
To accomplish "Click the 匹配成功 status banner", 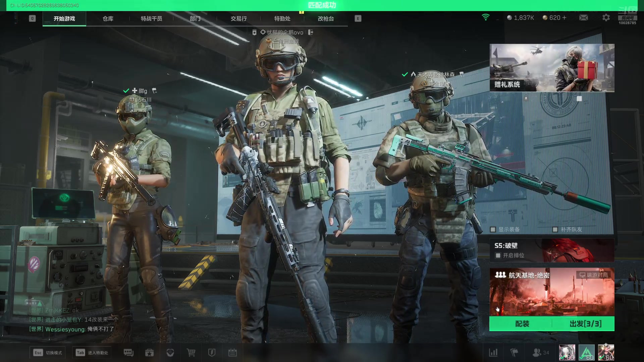I will [322, 5].
